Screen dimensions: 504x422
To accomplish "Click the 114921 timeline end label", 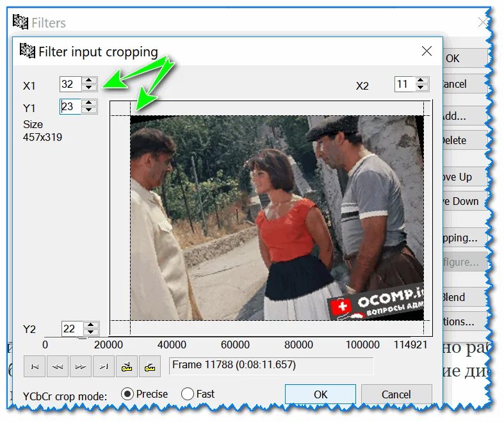I will point(411,345).
